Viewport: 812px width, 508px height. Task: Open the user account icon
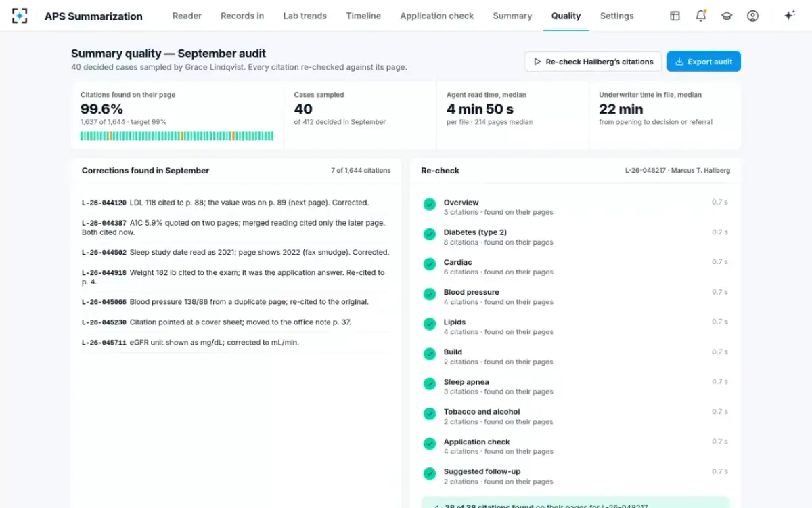click(x=752, y=16)
